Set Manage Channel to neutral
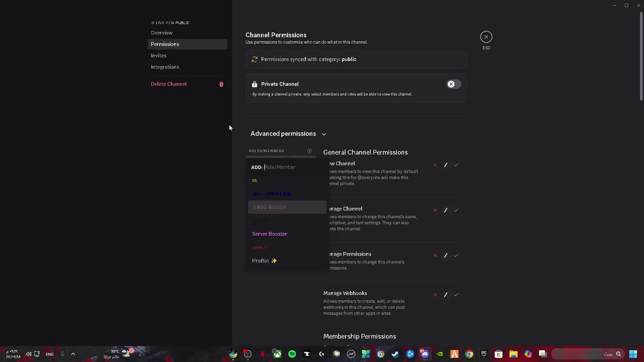This screenshot has height=362, width=644. pos(446,210)
